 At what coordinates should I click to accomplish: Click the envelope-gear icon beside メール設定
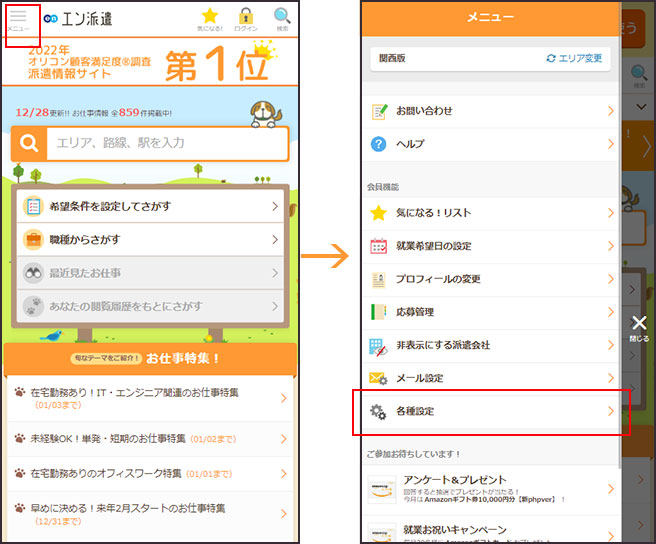[378, 378]
